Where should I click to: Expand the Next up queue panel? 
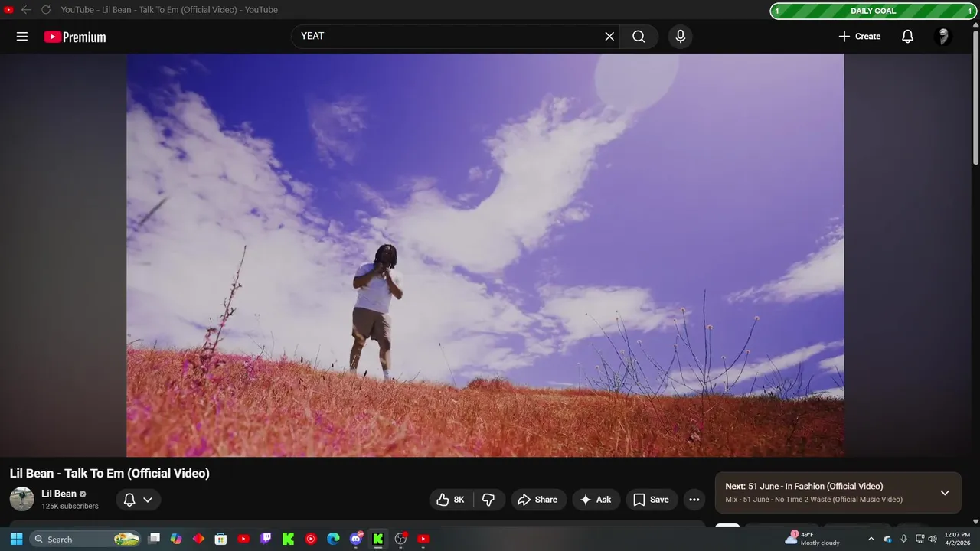945,493
